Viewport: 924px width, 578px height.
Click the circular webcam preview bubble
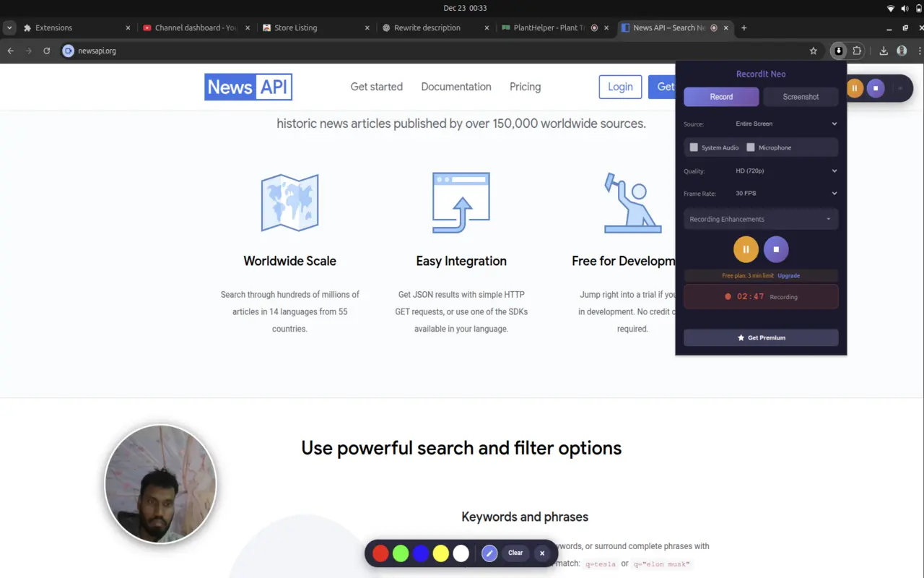click(160, 484)
